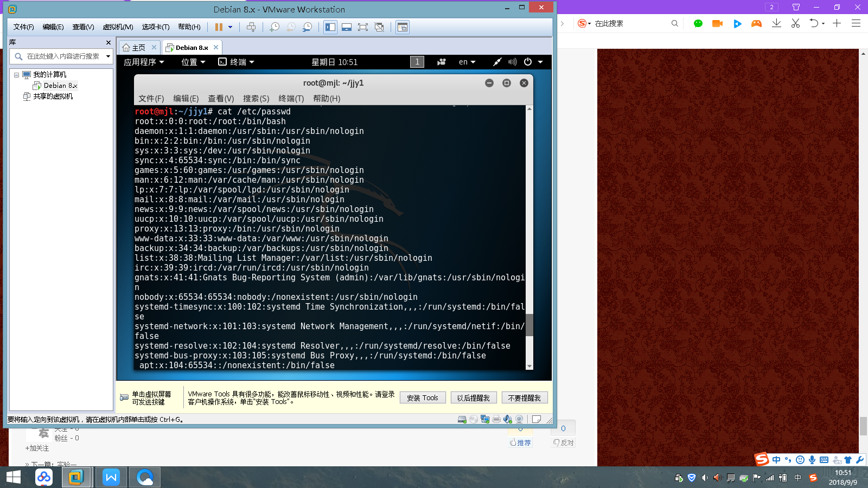Click the 反对 oppose link in browser
Image resolution: width=868 pixels, height=488 pixels.
(x=564, y=442)
